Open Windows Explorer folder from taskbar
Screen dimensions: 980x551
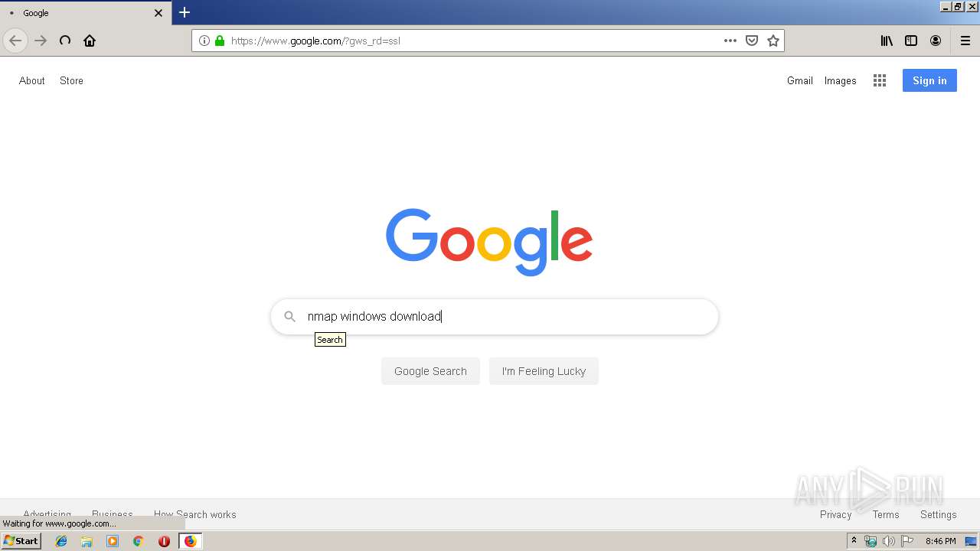tap(87, 541)
